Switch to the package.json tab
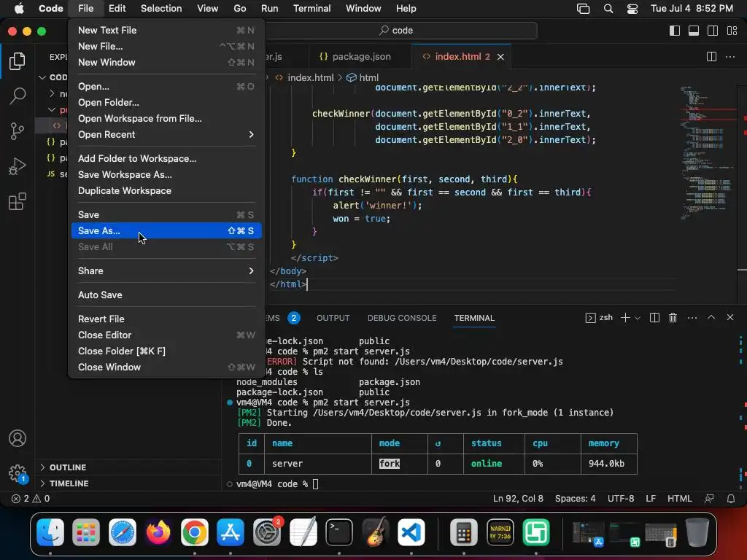Image resolution: width=747 pixels, height=560 pixels. (360, 57)
